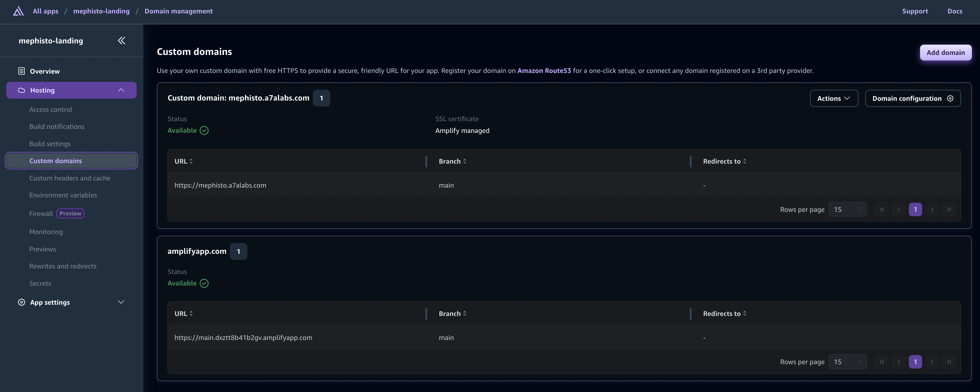Open the Amazon Route53 link
This screenshot has width=980, height=392.
(544, 70)
